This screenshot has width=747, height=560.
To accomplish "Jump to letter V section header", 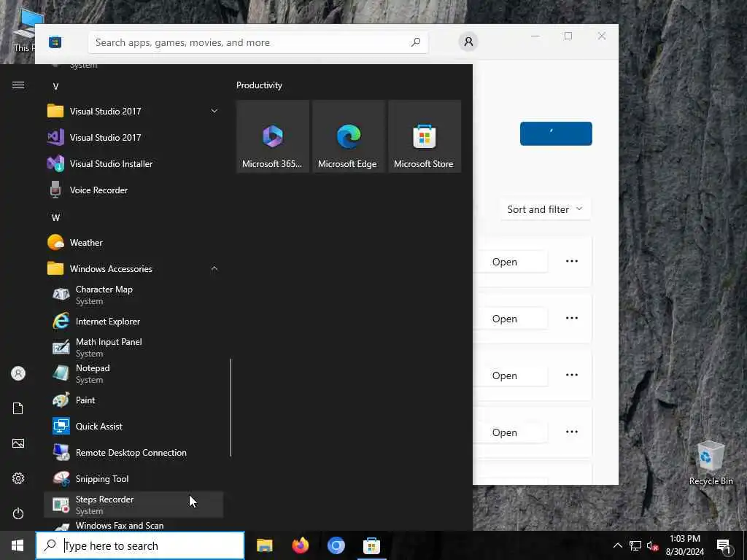I will pos(55,87).
